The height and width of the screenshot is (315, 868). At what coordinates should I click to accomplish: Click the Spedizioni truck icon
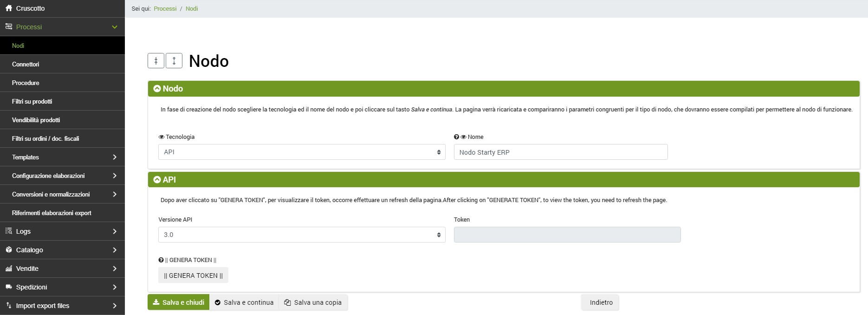[9, 287]
